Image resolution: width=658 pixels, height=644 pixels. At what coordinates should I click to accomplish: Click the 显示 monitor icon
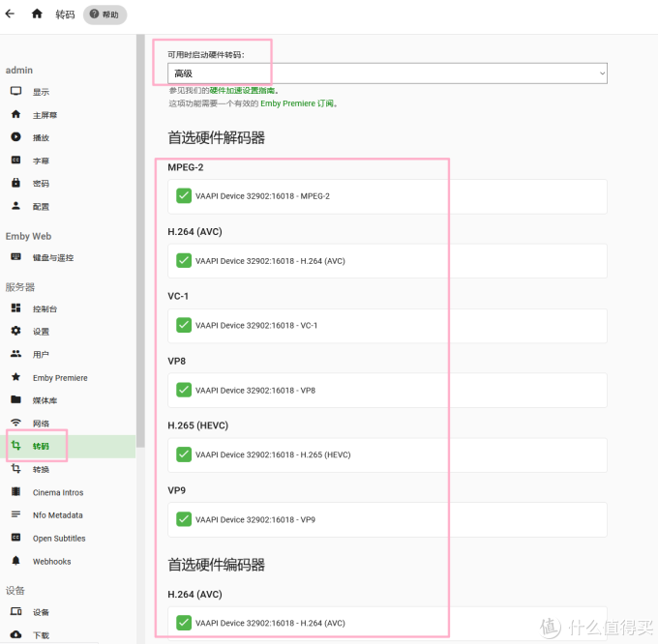pyautogui.click(x=15, y=91)
